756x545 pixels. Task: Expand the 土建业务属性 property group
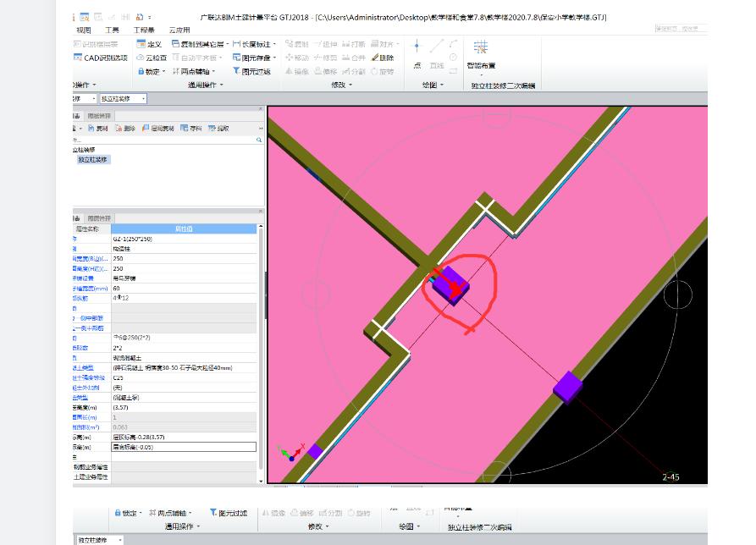click(91, 477)
